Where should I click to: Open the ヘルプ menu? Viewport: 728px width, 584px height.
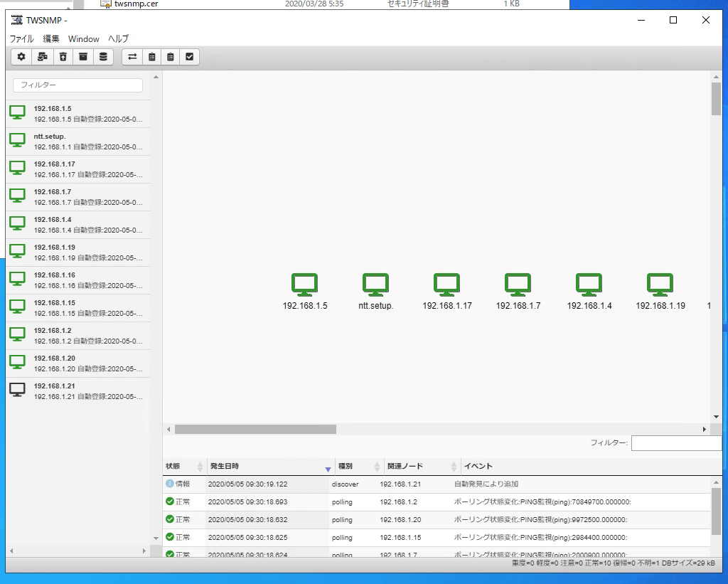pyautogui.click(x=118, y=38)
